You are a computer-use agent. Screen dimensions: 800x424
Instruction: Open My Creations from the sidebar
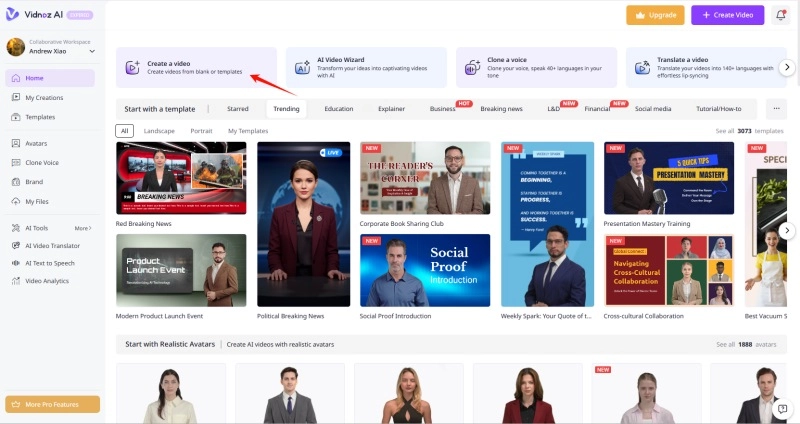tap(42, 97)
